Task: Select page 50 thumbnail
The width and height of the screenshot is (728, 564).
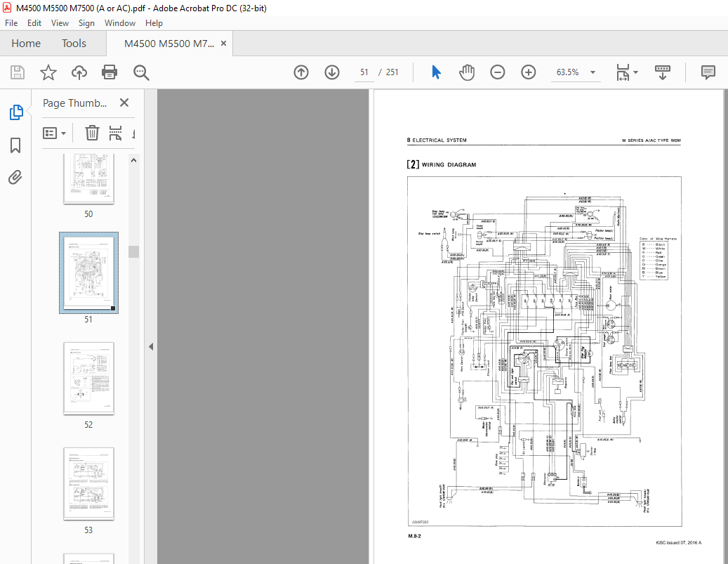Action: [88, 179]
